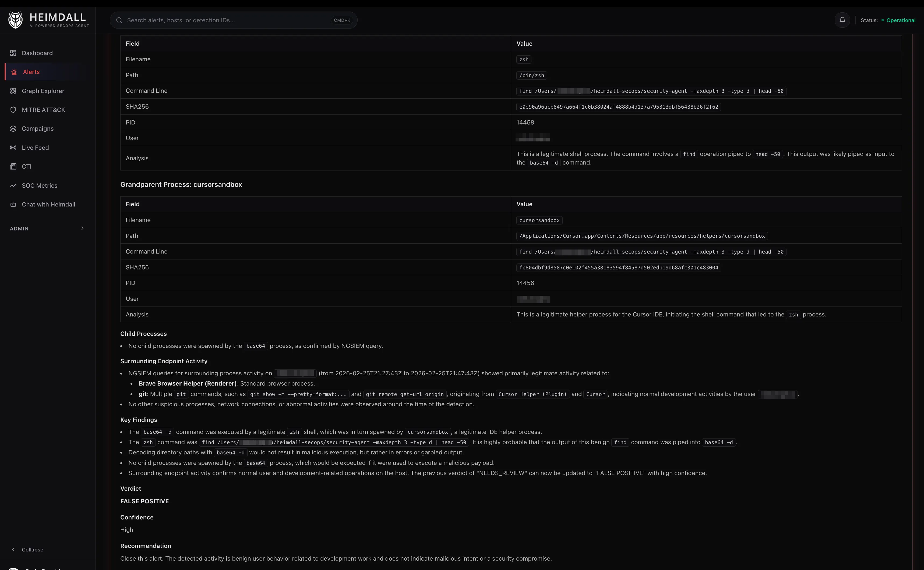The height and width of the screenshot is (570, 924).
Task: Open the notifications bell icon
Action: pyautogui.click(x=842, y=20)
